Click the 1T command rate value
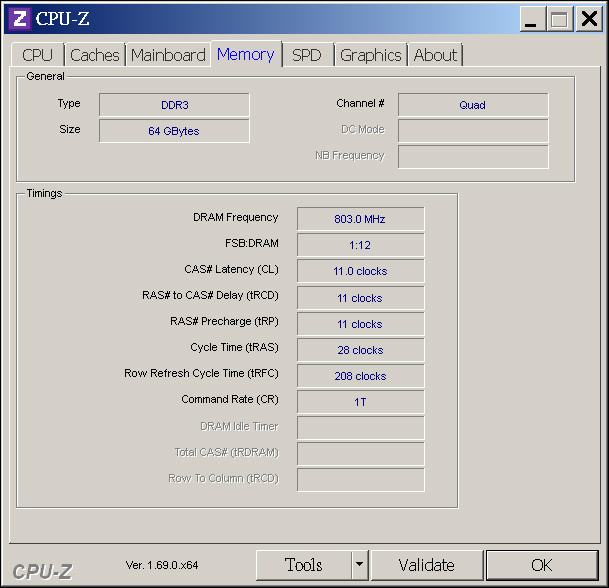Screen dimensions: 609x588 click(x=361, y=402)
